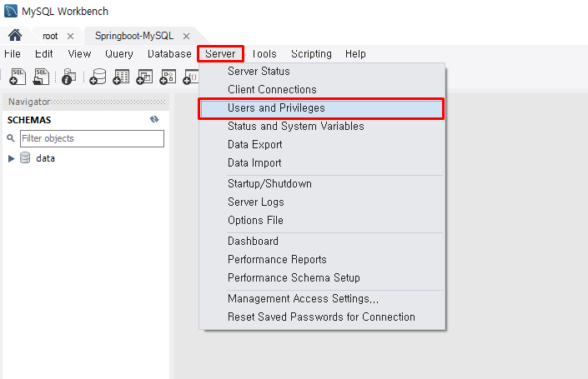Switch to the Springboot-MySQL tab
Viewport: 588px width, 379px height.
(134, 36)
